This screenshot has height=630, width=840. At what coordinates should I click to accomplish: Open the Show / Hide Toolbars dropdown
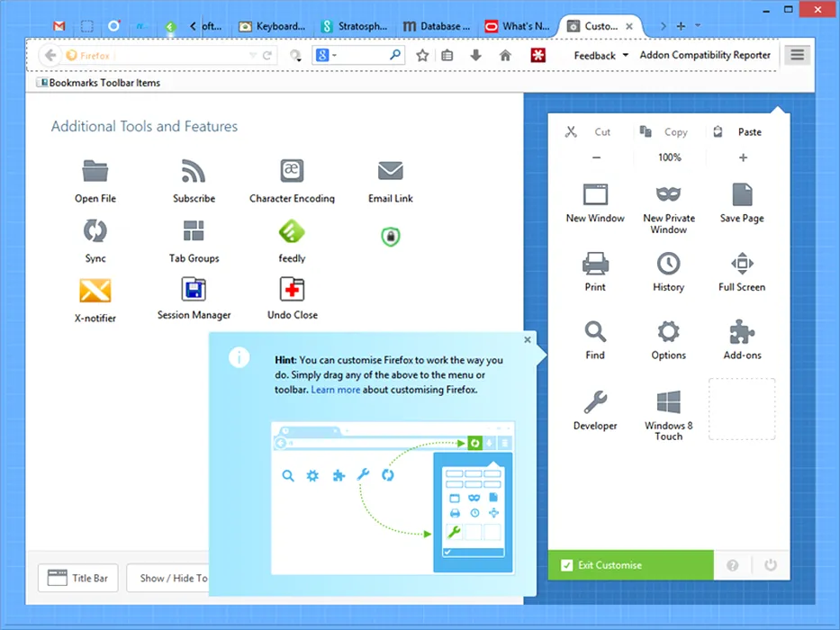(x=173, y=578)
